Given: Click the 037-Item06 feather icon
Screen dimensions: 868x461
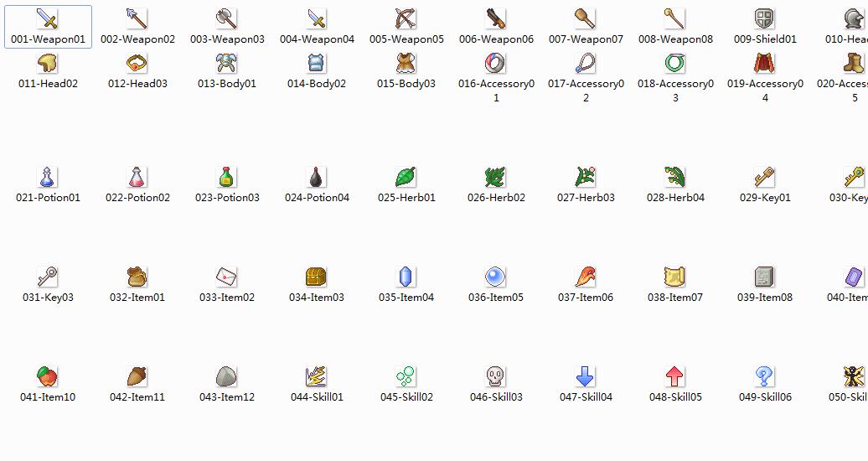Looking at the screenshot, I should [x=586, y=277].
